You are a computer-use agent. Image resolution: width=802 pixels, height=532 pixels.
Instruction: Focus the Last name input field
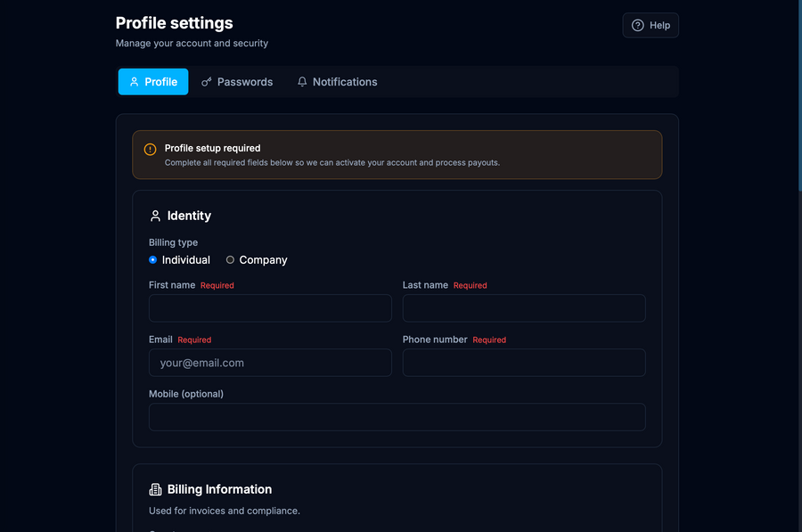point(524,308)
